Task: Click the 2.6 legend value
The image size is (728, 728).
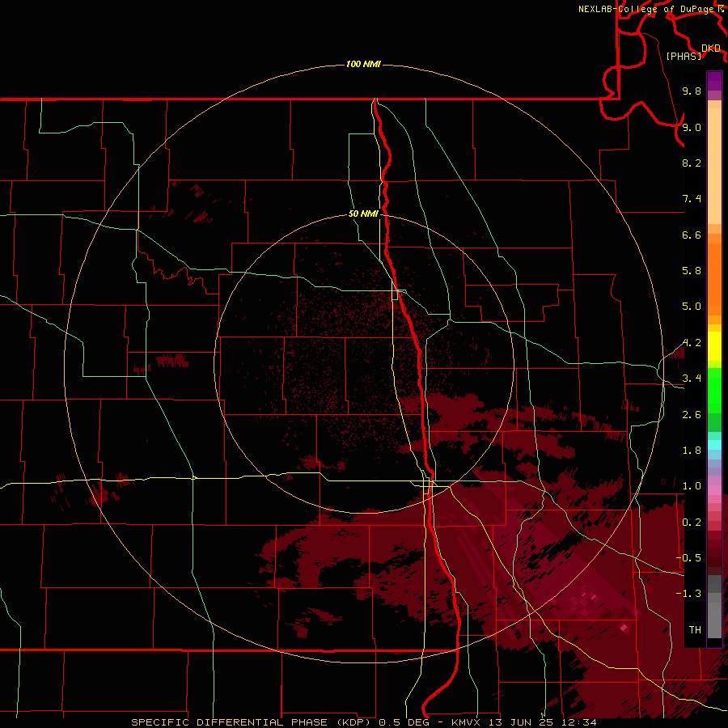Action: click(x=692, y=415)
